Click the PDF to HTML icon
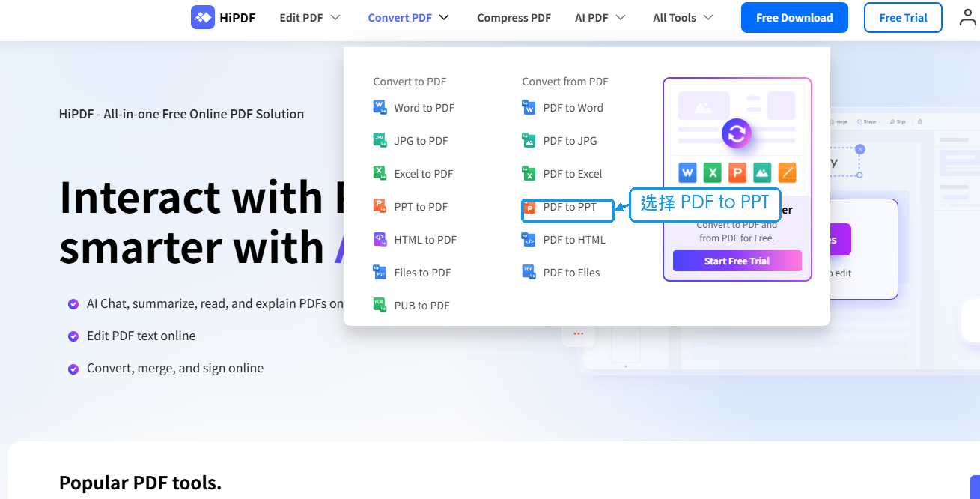The height and width of the screenshot is (499, 980). 529,239
